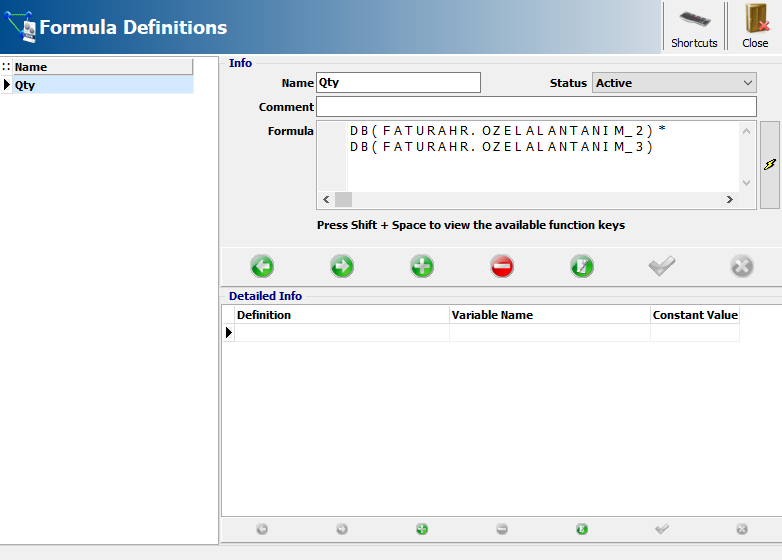
Task: Select the row indicator arrow in Detailed Info
Action: [228, 333]
